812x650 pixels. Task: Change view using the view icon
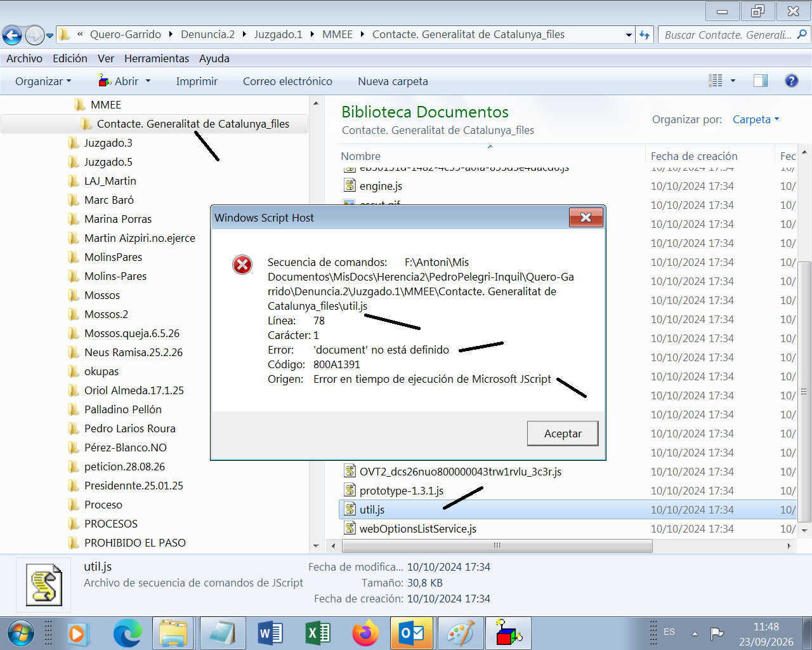coord(716,81)
